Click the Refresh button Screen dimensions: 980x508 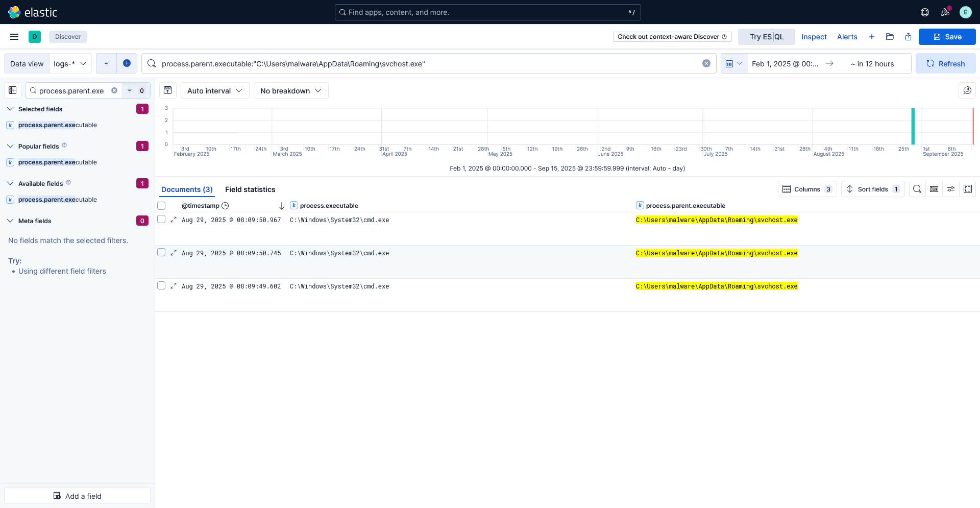coord(946,63)
